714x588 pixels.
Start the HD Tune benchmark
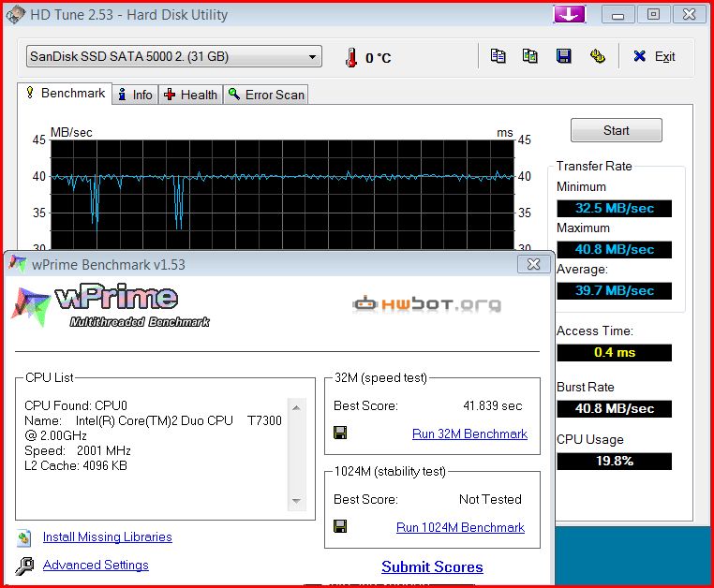(x=617, y=131)
